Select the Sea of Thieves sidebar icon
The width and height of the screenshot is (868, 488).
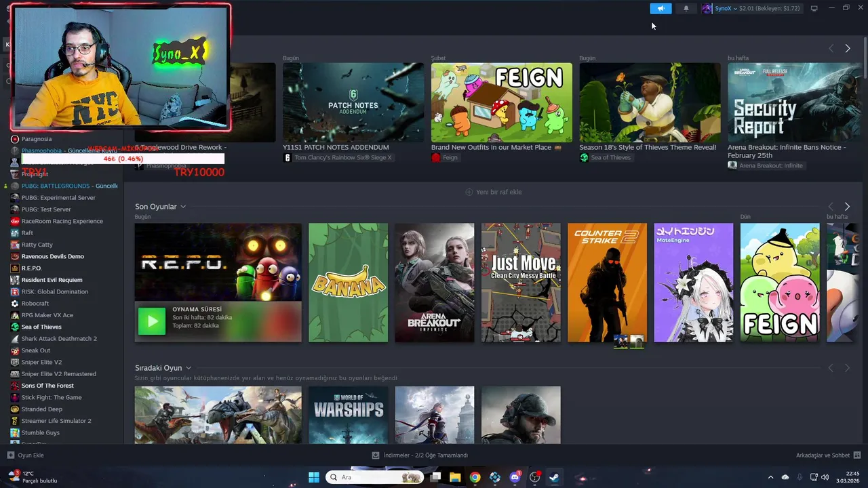[15, 327]
